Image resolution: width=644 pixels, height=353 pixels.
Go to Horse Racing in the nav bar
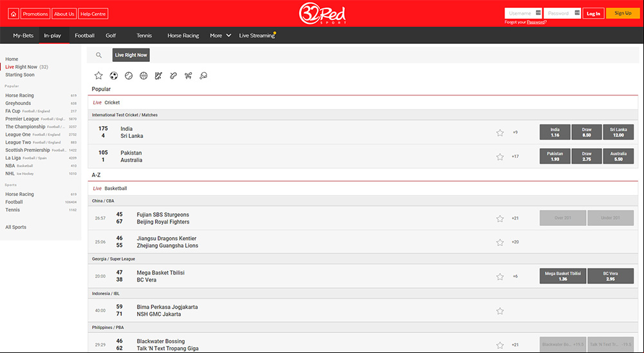pos(183,35)
